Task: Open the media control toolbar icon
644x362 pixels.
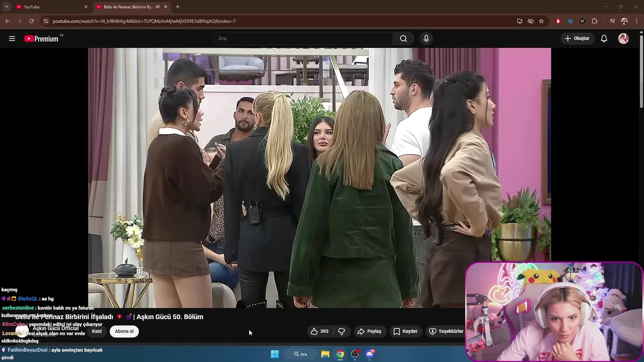Action: coord(612,21)
